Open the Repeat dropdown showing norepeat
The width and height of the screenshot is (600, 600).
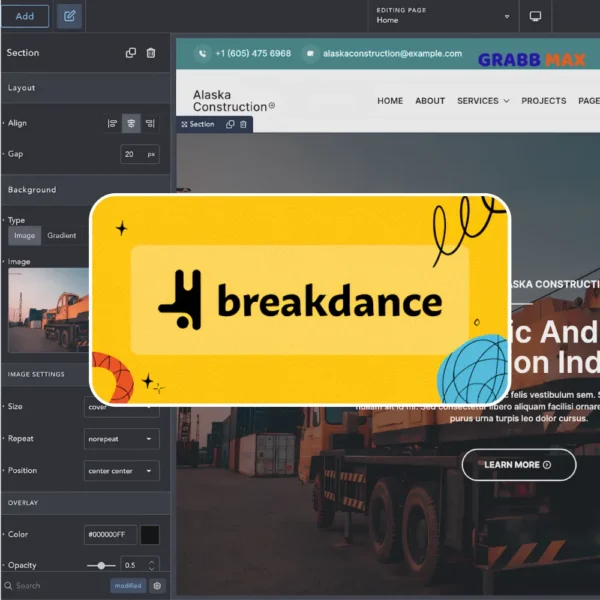tap(122, 438)
